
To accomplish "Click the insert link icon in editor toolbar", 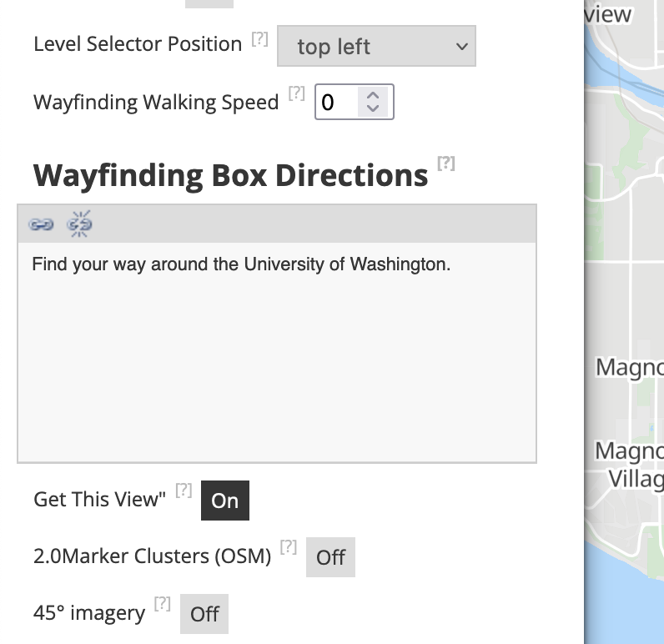I will pyautogui.click(x=40, y=224).
